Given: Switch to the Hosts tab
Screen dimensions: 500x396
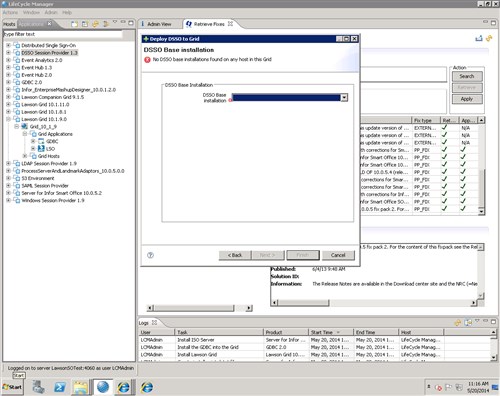Looking at the screenshot, I should [9, 24].
